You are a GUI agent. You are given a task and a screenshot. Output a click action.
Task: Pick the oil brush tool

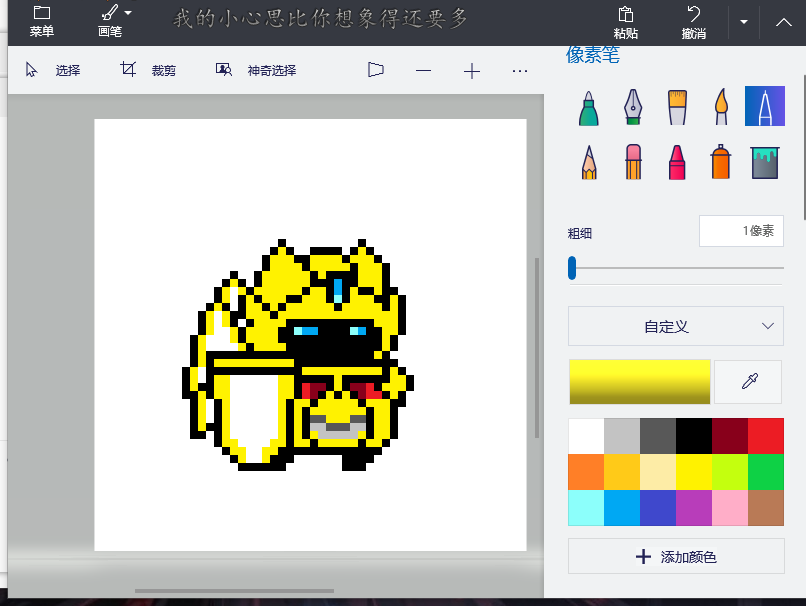click(677, 107)
